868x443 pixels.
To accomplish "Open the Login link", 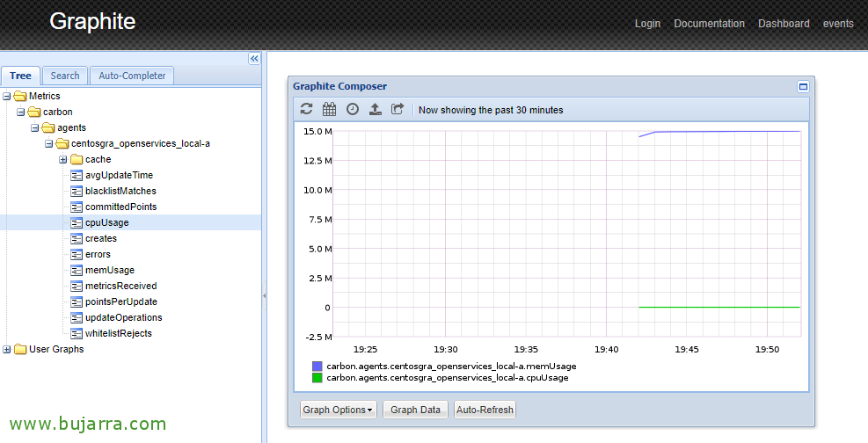I will pyautogui.click(x=647, y=24).
